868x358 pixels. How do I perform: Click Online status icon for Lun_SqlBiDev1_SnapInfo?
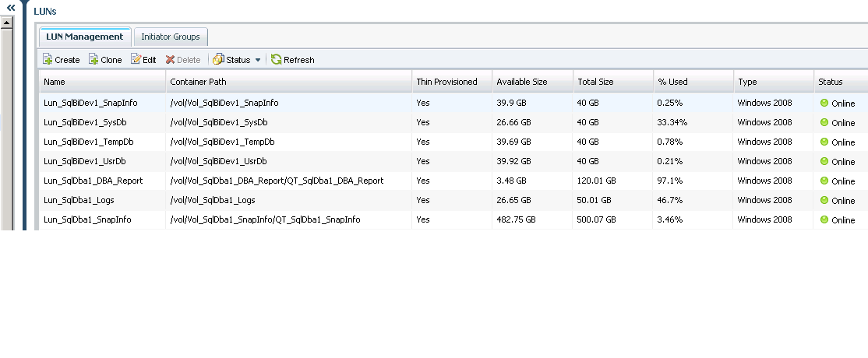[x=824, y=103]
